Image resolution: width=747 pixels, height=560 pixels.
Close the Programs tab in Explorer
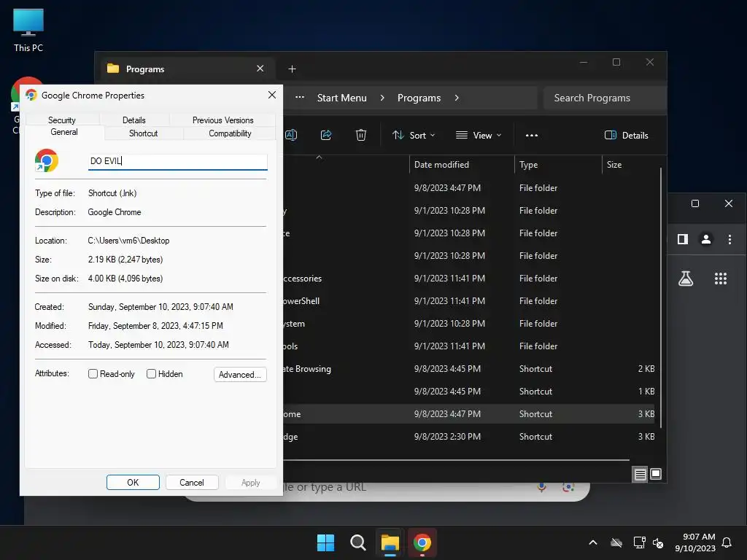260,69
